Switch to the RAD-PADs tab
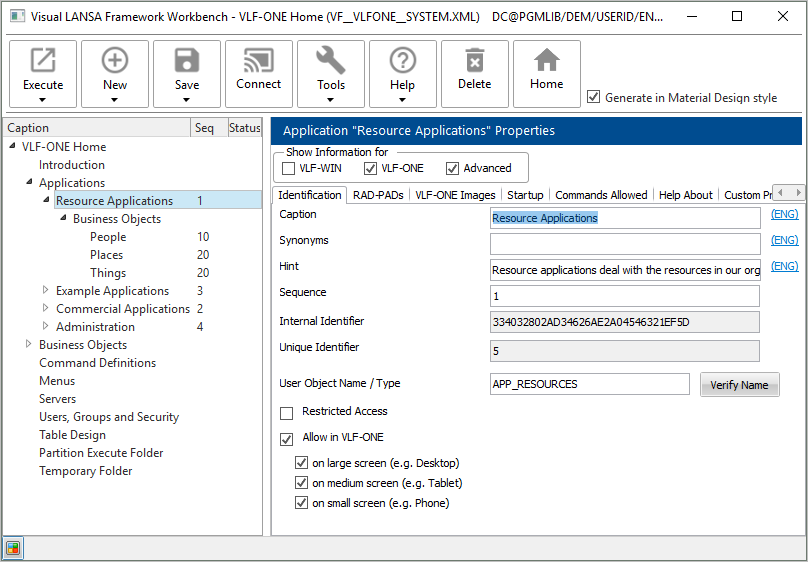Image resolution: width=808 pixels, height=562 pixels. (378, 195)
